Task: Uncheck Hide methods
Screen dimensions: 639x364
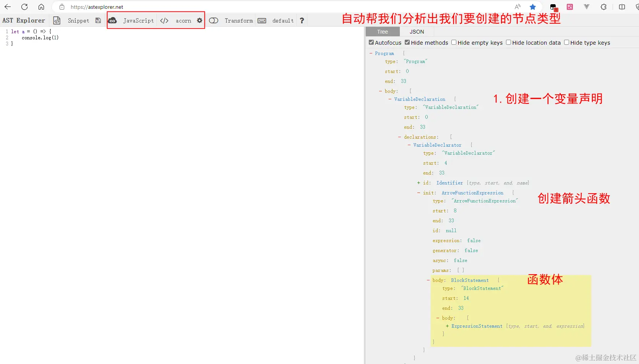Action: click(x=407, y=42)
